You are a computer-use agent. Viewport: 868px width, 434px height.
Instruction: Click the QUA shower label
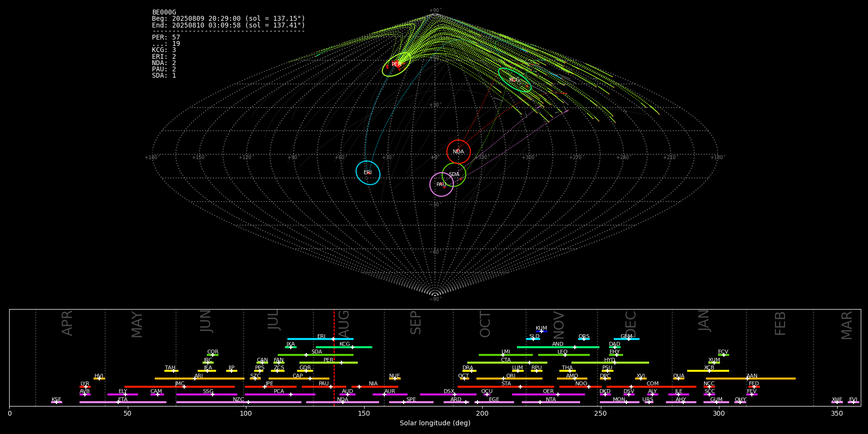tap(678, 376)
